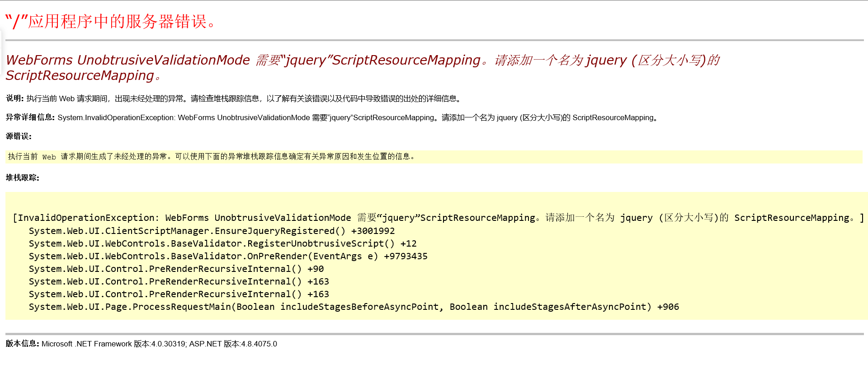Select the description text starting "执行当前 Web 请求期间，出现"
Screen dimensions: 868x369
click(245, 98)
